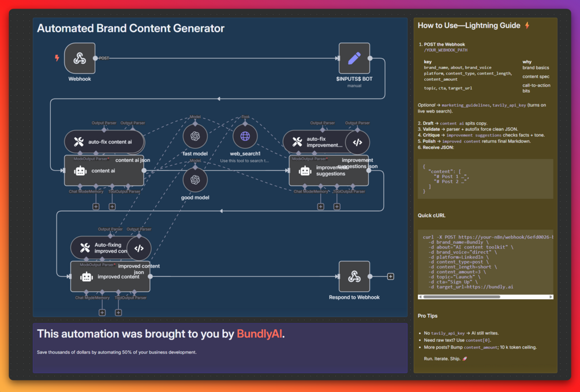The height and width of the screenshot is (392, 580).
Task: Click the $INPUTS$ BOT output connector
Action: [370, 58]
